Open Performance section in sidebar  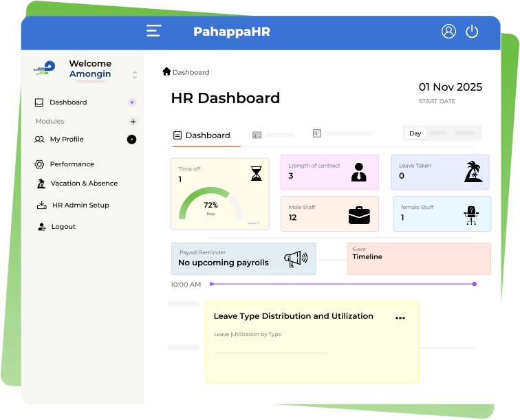72,164
